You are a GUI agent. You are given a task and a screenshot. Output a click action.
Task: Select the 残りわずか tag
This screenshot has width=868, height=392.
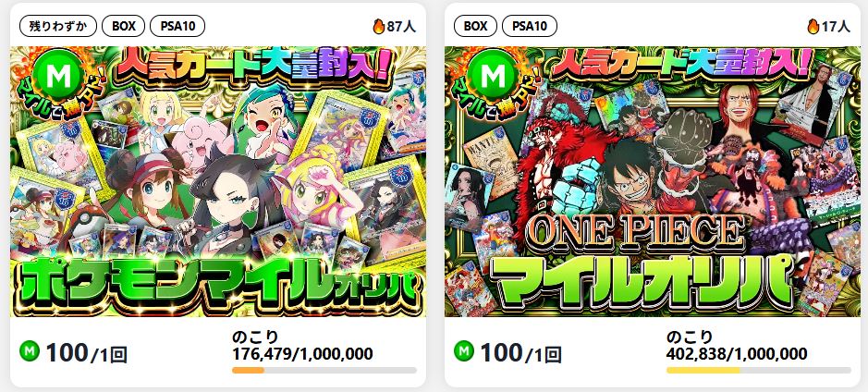pos(58,26)
